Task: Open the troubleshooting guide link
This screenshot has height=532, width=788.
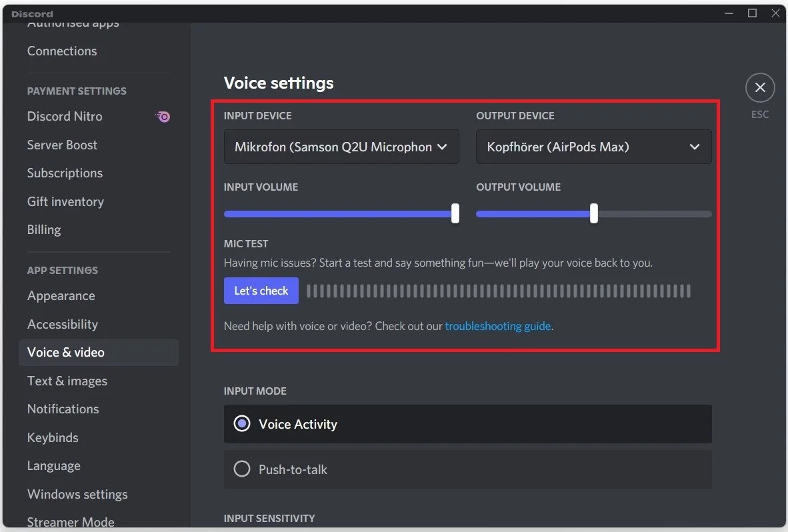Action: 497,326
